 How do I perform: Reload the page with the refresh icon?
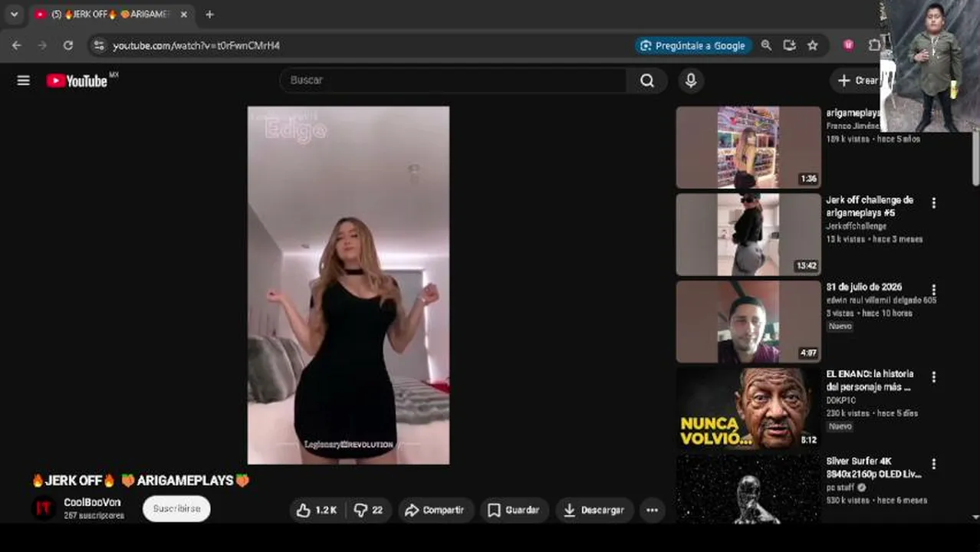point(68,45)
